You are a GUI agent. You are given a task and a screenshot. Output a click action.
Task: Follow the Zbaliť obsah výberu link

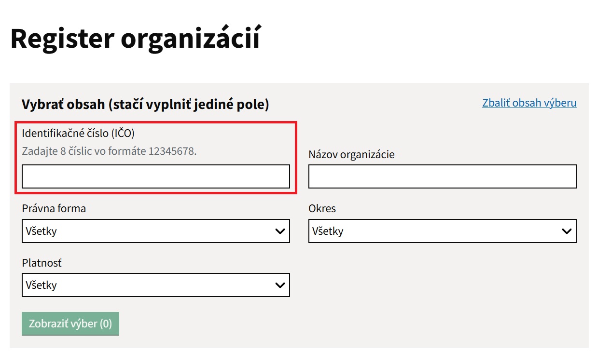click(x=529, y=103)
